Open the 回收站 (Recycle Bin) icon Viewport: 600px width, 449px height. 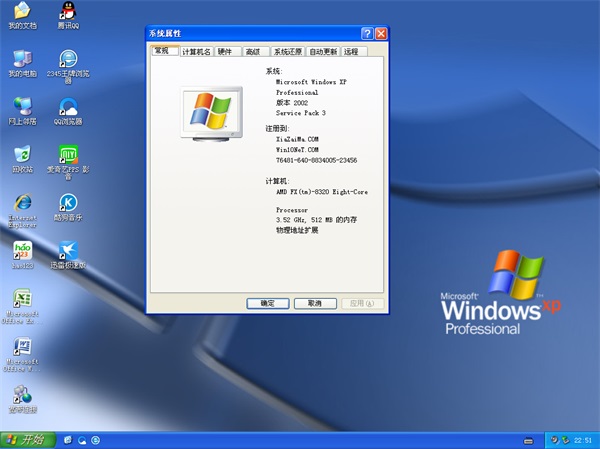click(22, 155)
